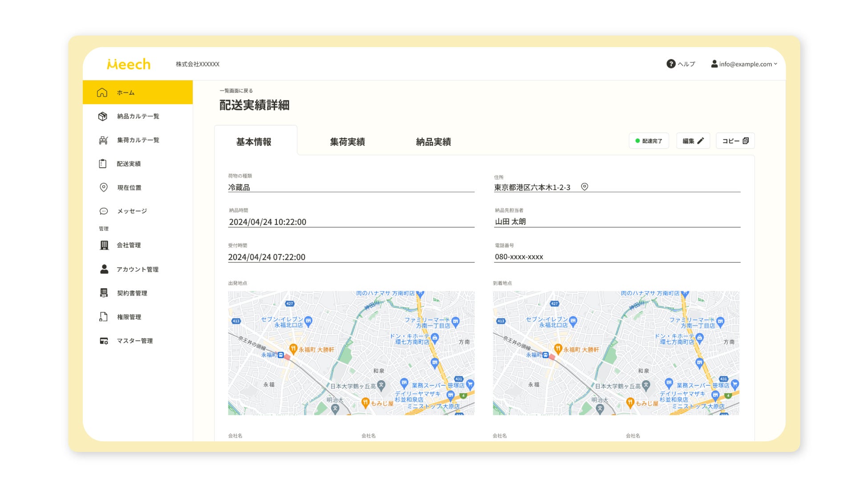The image size is (868, 488).
Task: Click the 出発地点 map thumbnail
Action: (351, 353)
